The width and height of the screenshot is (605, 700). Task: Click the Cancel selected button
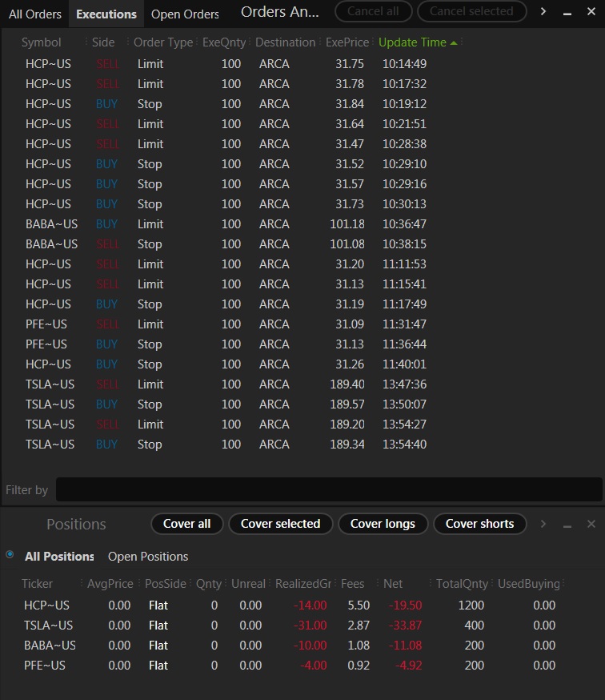(x=471, y=11)
